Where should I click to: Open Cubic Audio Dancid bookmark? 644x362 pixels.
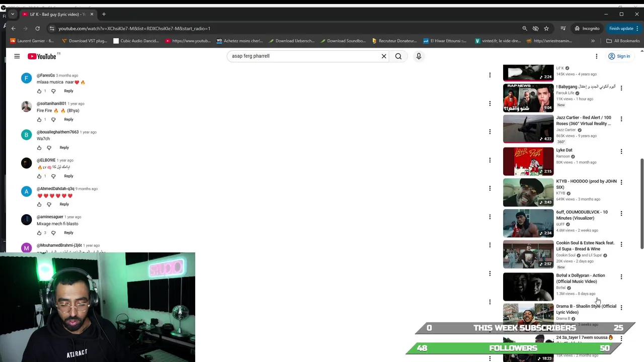click(x=136, y=41)
